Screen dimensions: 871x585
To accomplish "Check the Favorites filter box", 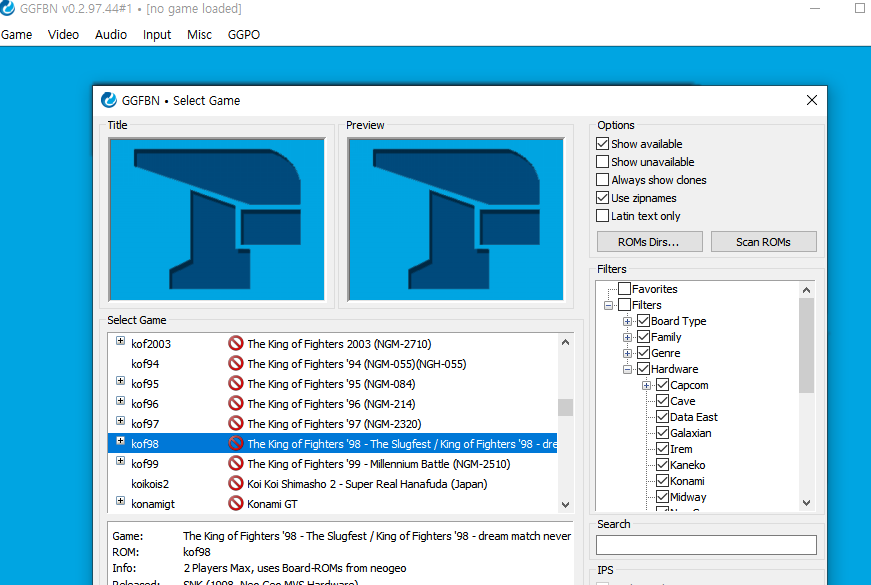I will (624, 289).
